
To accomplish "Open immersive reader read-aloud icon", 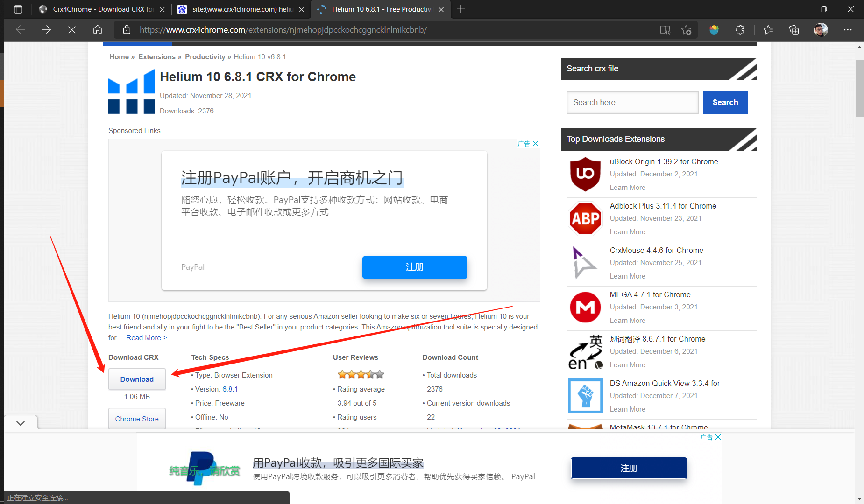I will click(x=665, y=30).
